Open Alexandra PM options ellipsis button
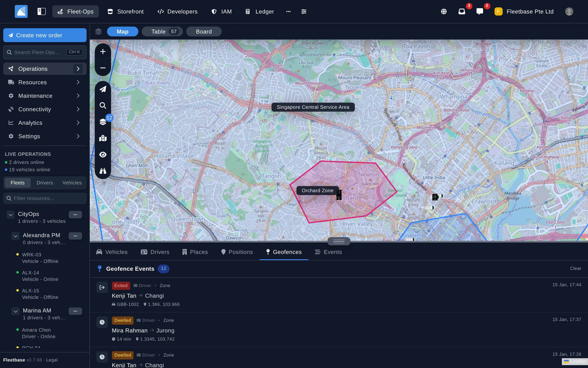Viewport: 588px width, 368px height. [x=75, y=236]
